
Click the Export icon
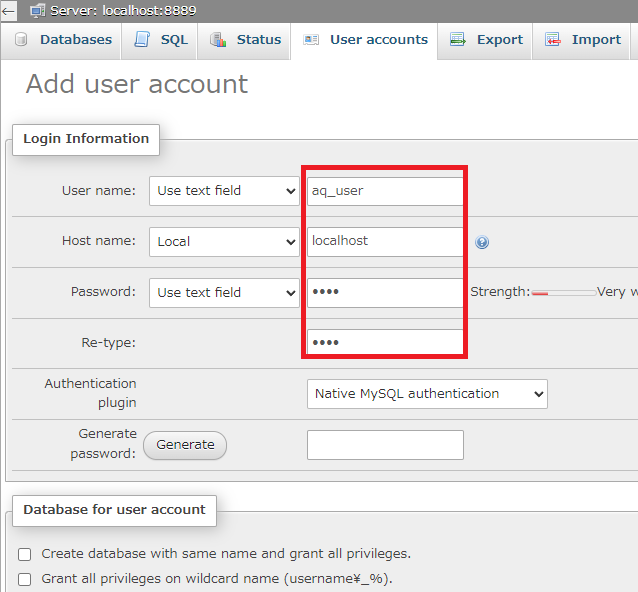[458, 39]
